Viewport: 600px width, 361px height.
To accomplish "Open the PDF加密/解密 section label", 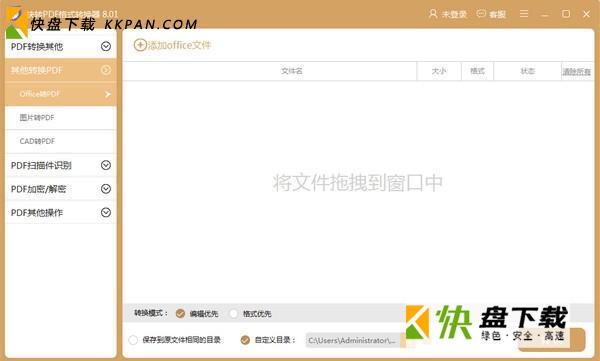I will pos(39,189).
